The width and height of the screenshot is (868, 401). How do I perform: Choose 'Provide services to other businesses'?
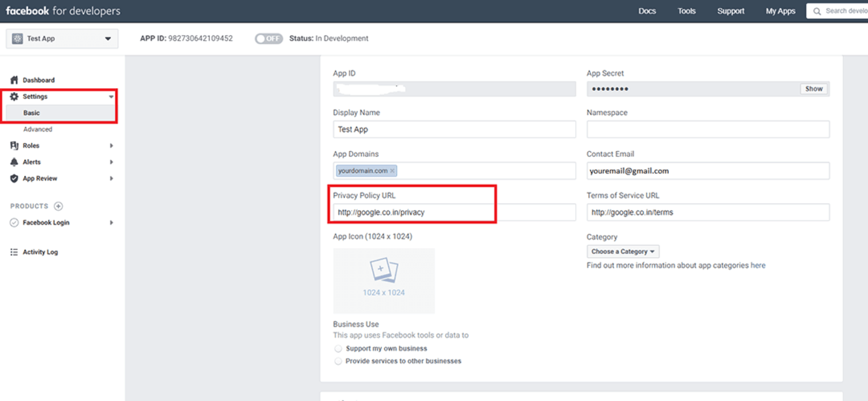point(339,360)
